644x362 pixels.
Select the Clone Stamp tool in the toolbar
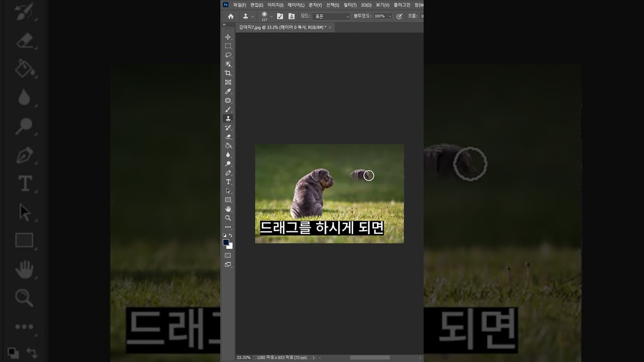pos(228,118)
